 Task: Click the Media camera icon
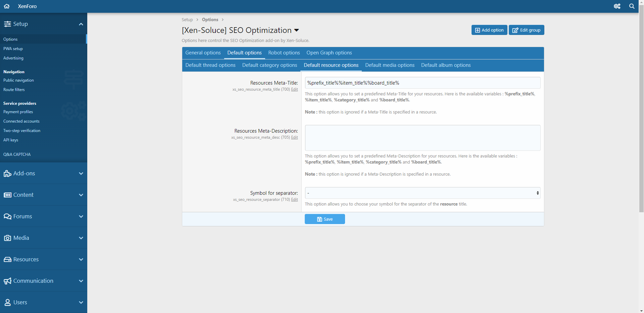tap(7, 238)
